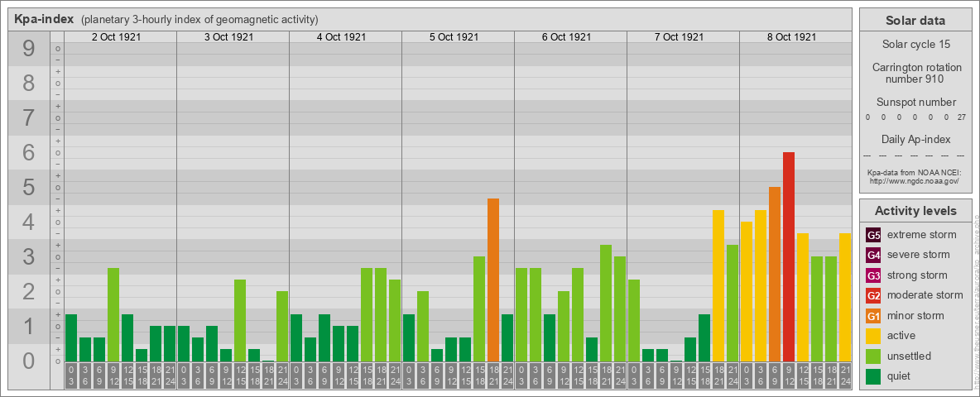Click the sunspot value 27
980x397 pixels.
[x=961, y=117]
